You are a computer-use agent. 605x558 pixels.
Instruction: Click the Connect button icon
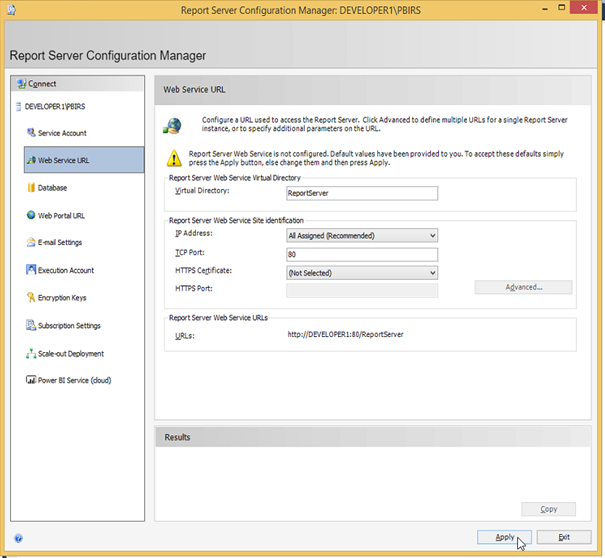point(22,83)
